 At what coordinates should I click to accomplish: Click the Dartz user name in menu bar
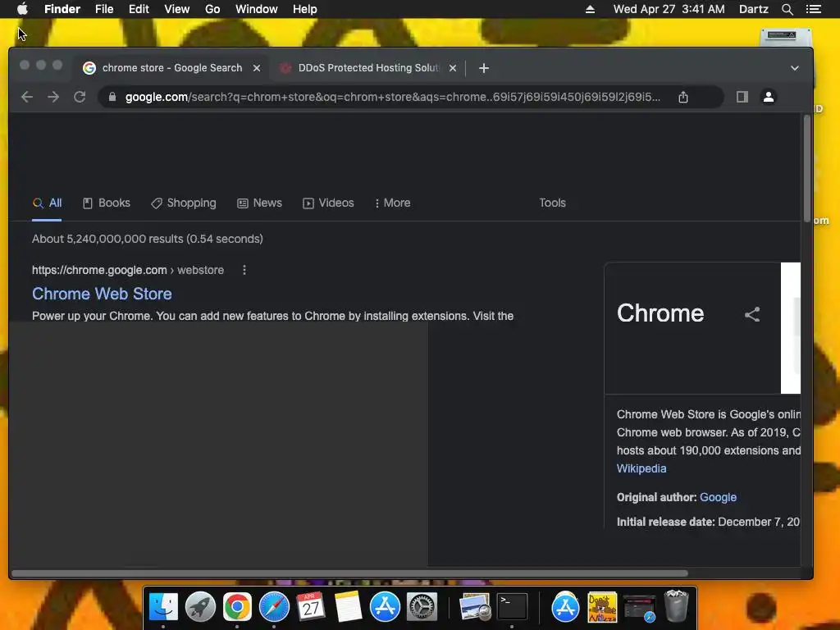tap(753, 9)
